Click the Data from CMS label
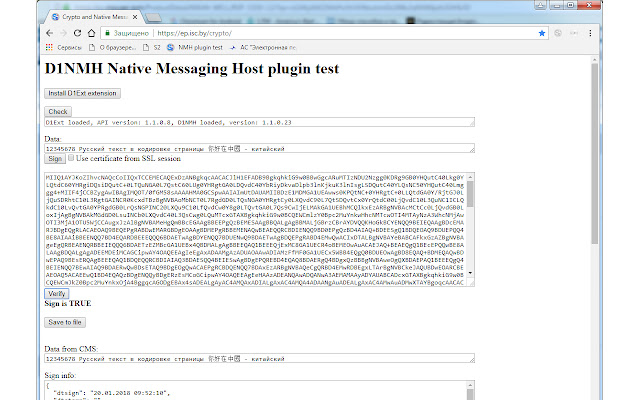This screenshot has width=640, height=400. 71,349
